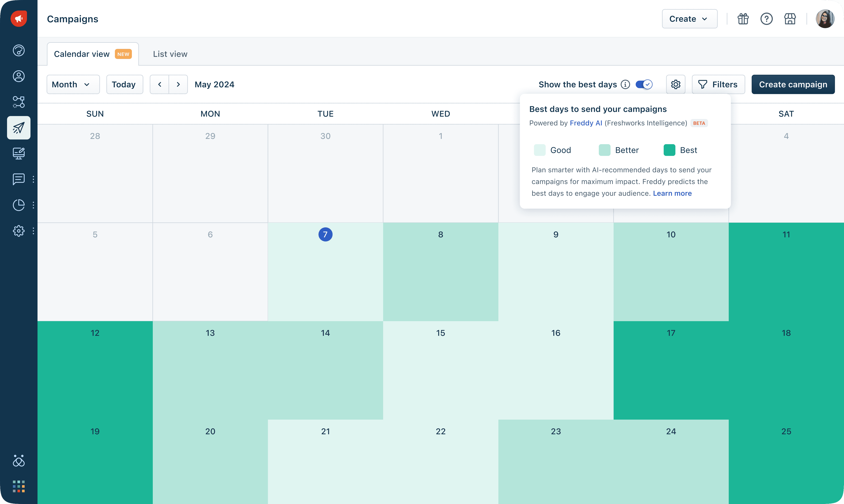Open the marketplace store icon
Image resolution: width=844 pixels, height=504 pixels.
pos(790,19)
